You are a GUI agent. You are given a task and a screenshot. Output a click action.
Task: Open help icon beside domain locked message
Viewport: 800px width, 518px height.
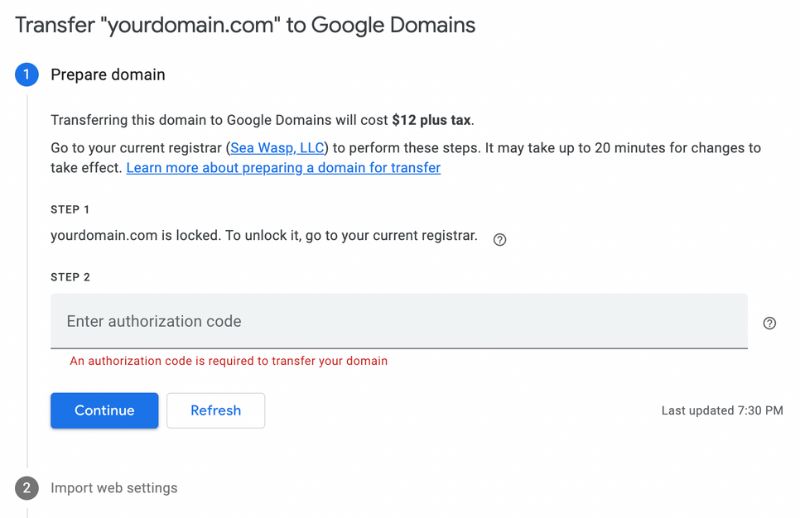(500, 239)
